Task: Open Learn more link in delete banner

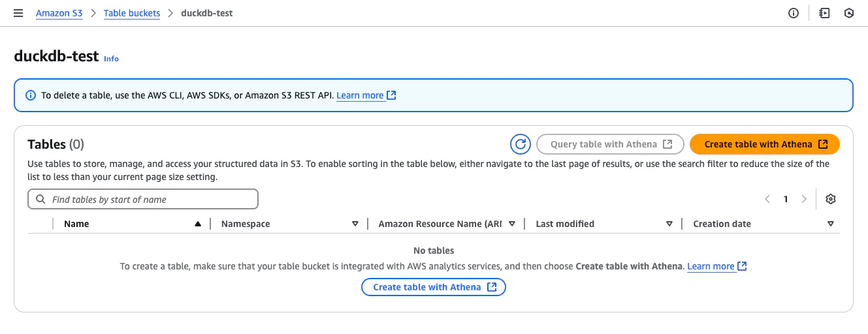Action: [360, 95]
